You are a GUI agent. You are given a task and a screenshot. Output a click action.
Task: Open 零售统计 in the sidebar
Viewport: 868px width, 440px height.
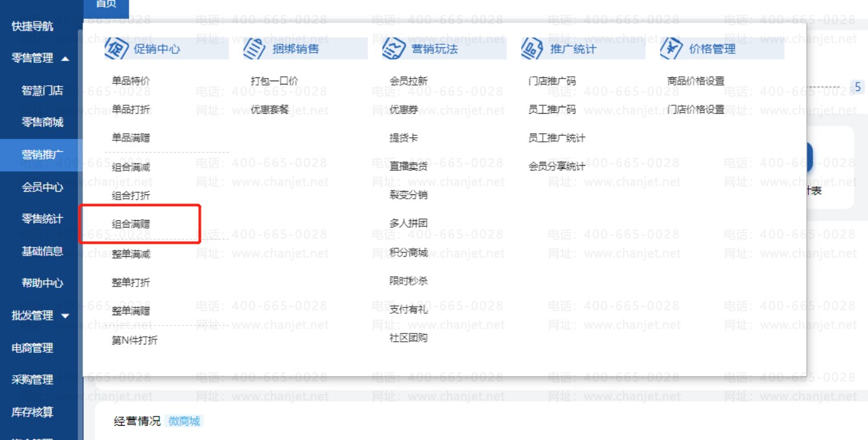pos(43,219)
